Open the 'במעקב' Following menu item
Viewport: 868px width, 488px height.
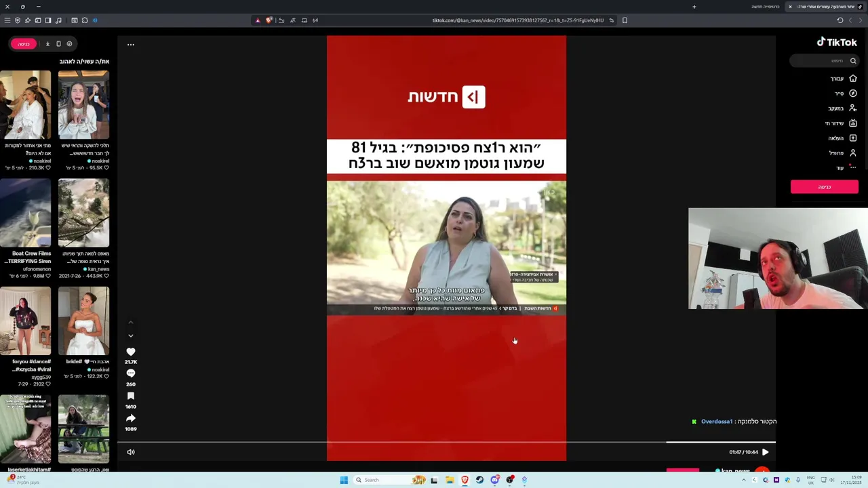click(842, 108)
